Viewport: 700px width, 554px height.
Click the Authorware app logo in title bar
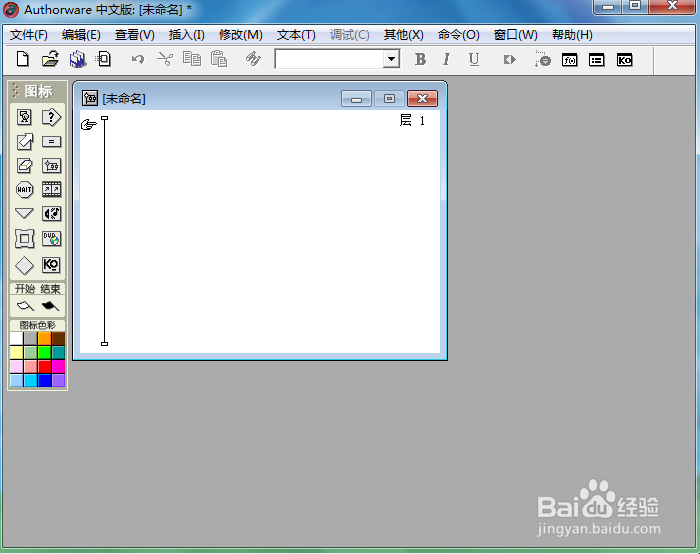point(11,10)
